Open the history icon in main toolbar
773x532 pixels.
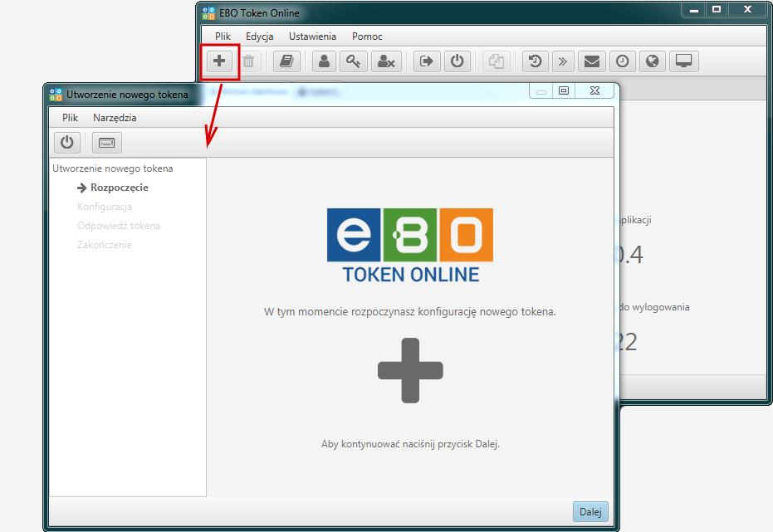(x=536, y=61)
